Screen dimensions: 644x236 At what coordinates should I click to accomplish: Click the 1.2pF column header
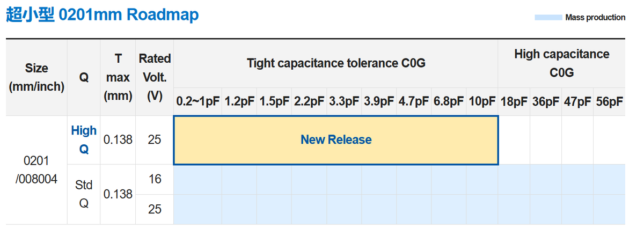tap(239, 101)
